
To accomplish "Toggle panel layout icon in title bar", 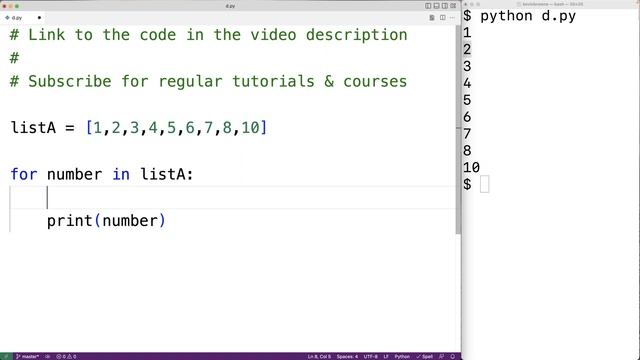I will [436, 6].
